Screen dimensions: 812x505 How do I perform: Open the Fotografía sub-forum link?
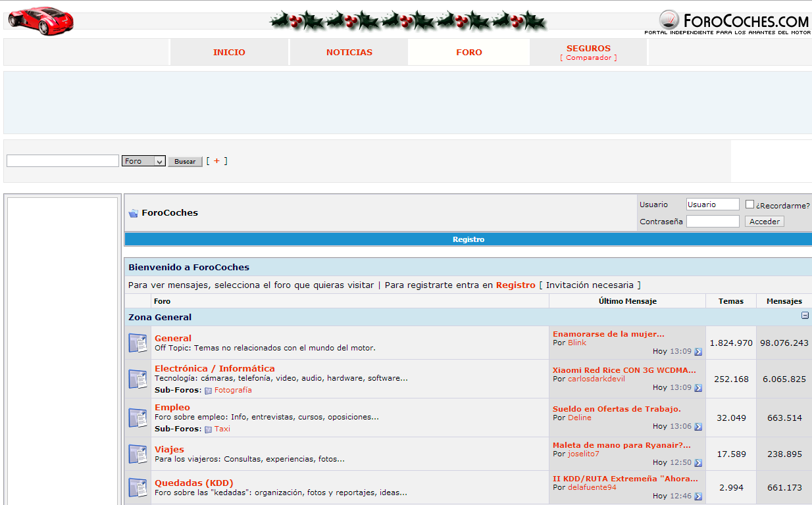click(233, 390)
